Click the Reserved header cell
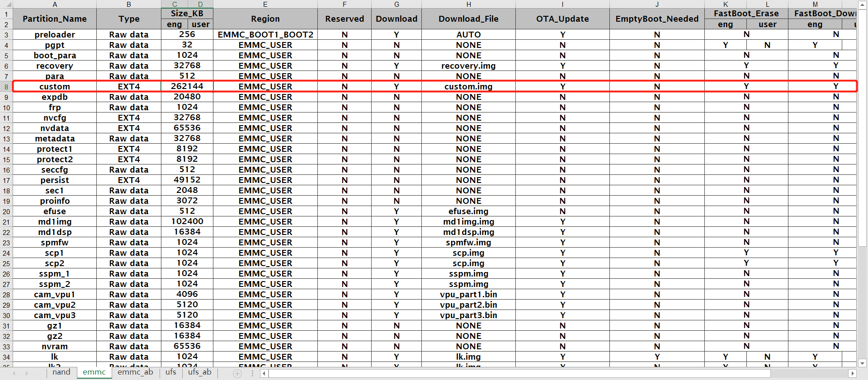This screenshot has width=868, height=380. (x=344, y=19)
